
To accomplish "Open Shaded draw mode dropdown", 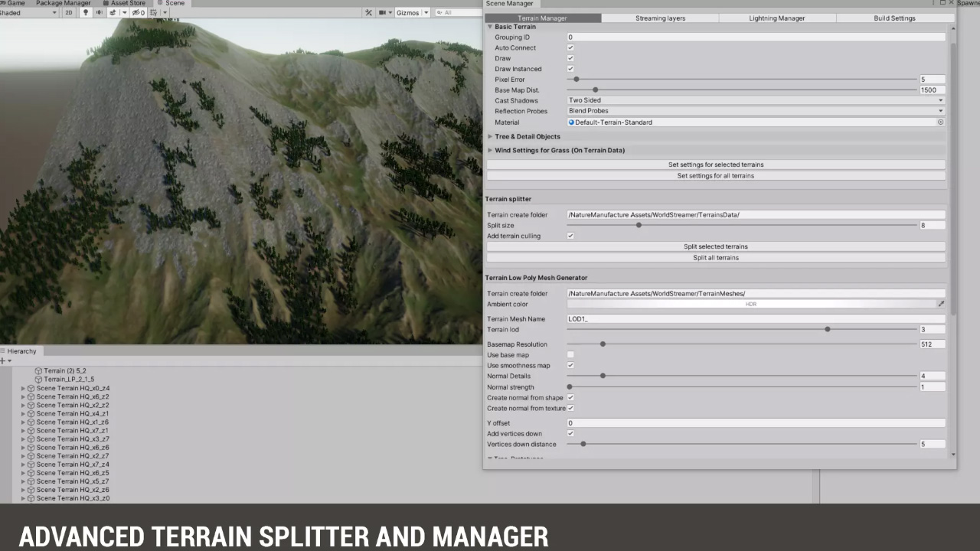I will click(x=29, y=12).
